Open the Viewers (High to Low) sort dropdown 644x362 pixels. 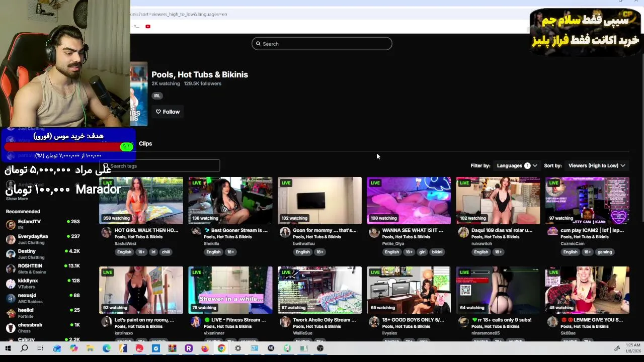pos(597,165)
